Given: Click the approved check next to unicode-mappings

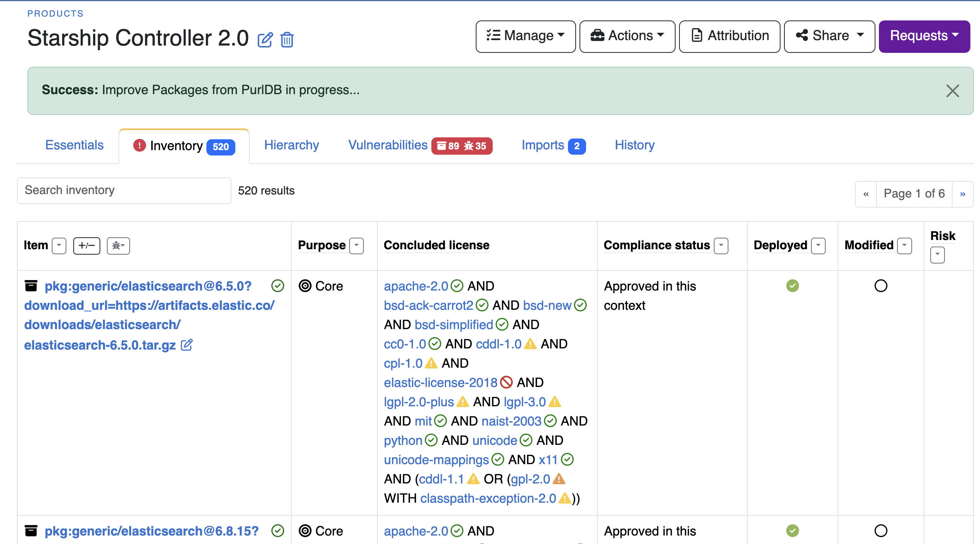Looking at the screenshot, I should pos(498,460).
